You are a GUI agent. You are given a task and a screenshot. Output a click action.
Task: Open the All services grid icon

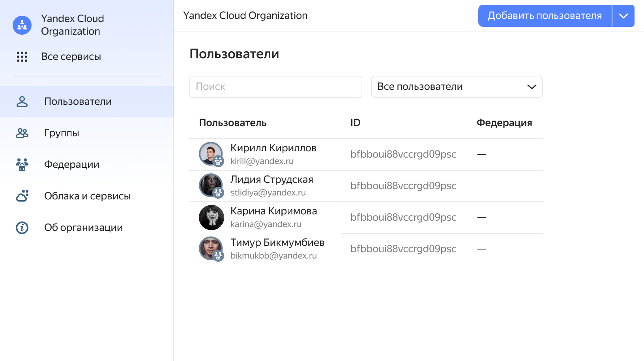pos(22,57)
